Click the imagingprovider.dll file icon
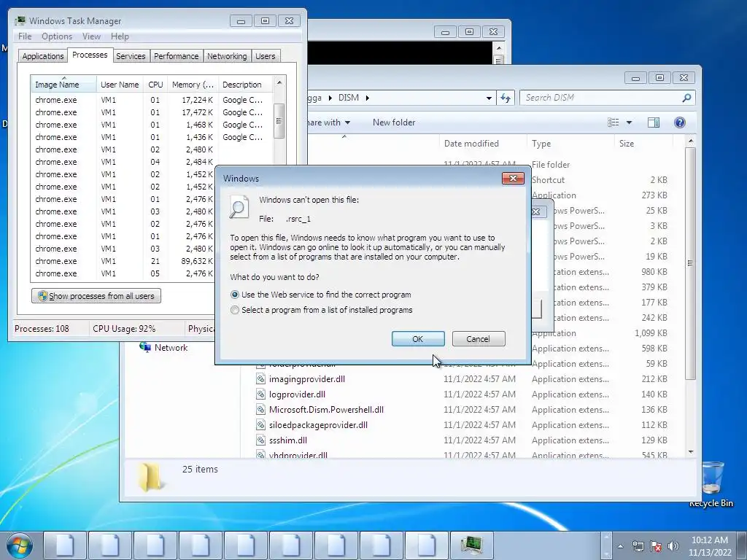The image size is (747, 560). tap(260, 379)
